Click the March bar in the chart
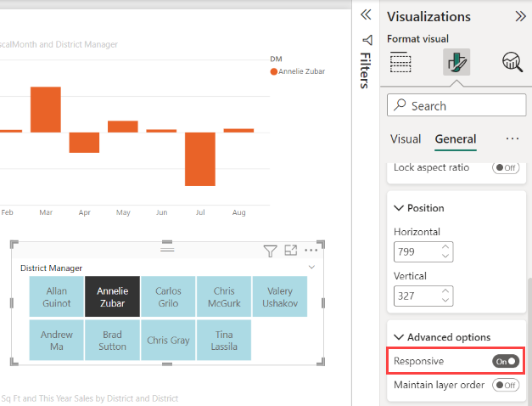Screen dimensions: 532x406 pyautogui.click(x=46, y=110)
